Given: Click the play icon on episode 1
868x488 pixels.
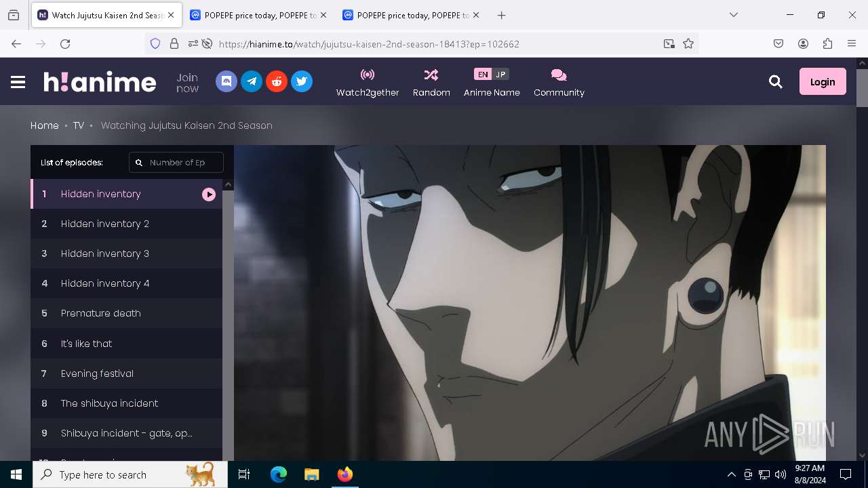Looking at the screenshot, I should click(x=209, y=195).
